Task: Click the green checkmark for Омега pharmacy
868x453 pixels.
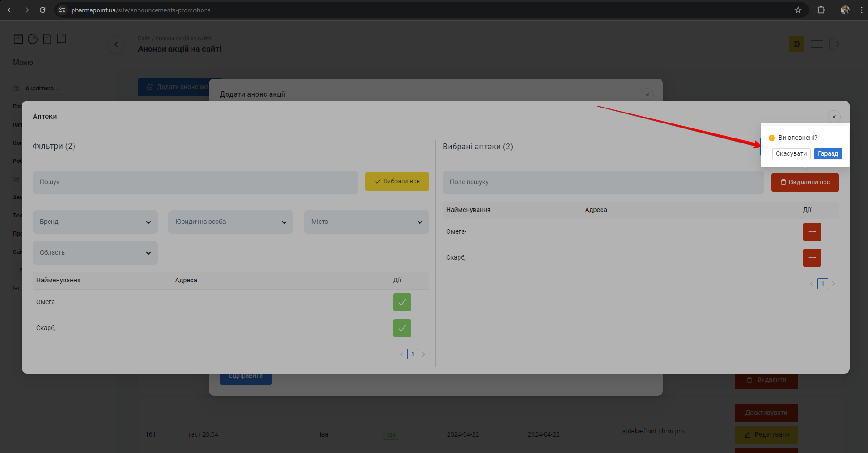Action: pos(402,302)
